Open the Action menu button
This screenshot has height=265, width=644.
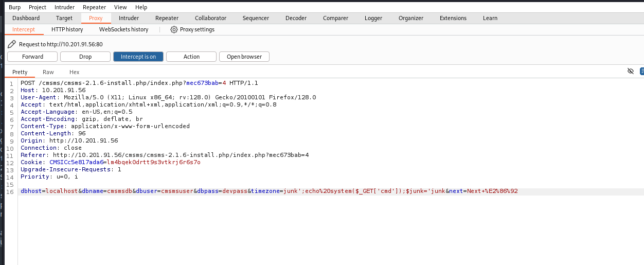[x=191, y=57]
